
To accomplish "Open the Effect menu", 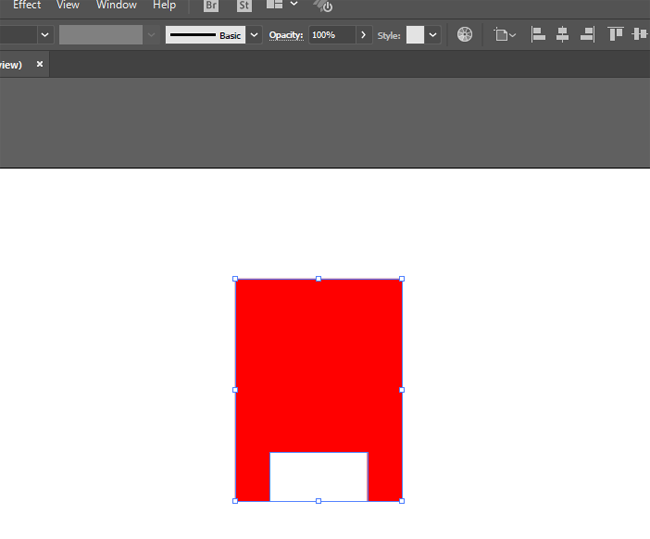I will [27, 6].
